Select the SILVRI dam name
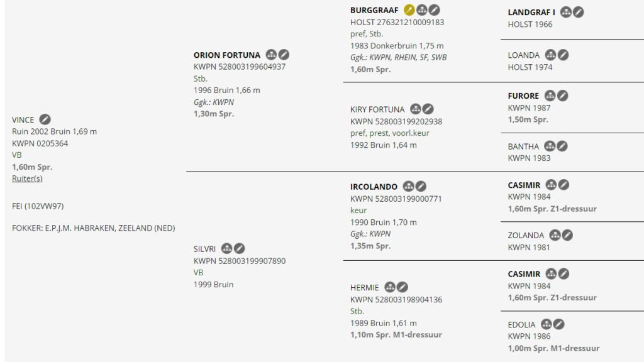Image resolution: width=644 pixels, height=362 pixels. click(x=204, y=249)
